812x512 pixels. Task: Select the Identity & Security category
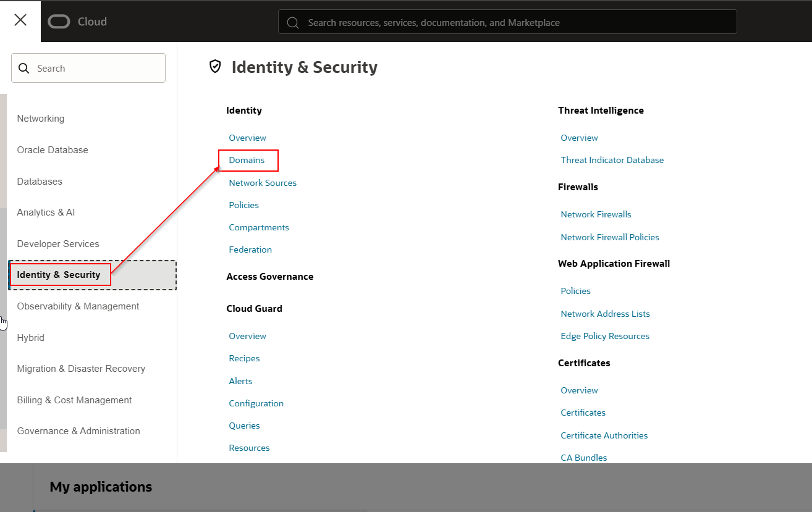[x=93, y=275]
